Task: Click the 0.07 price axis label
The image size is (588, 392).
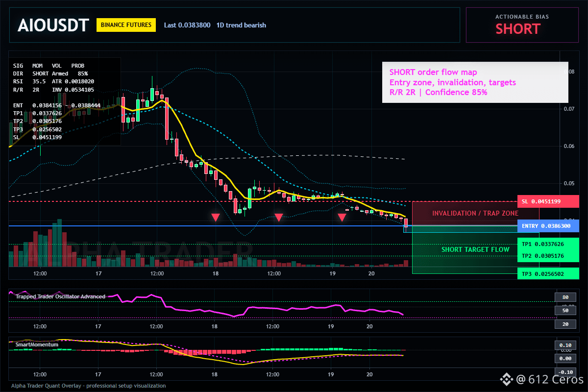Action: point(568,109)
